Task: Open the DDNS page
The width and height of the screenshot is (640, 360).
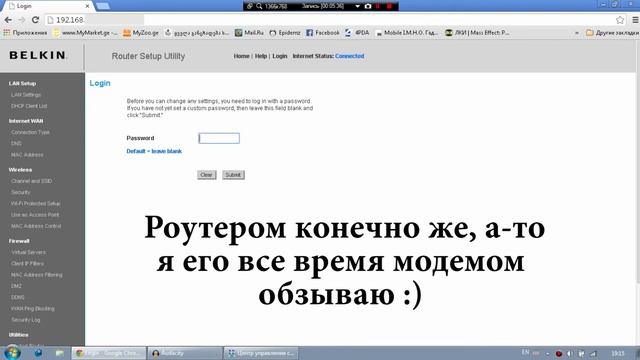Action: [x=18, y=298]
